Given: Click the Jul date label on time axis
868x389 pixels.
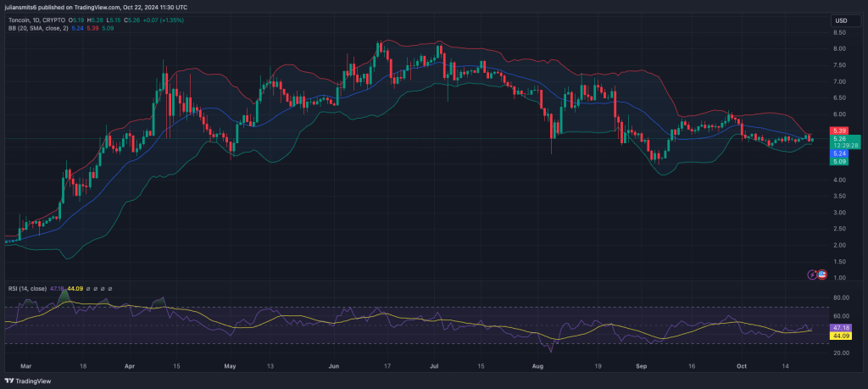Looking at the screenshot, I should click(x=435, y=366).
